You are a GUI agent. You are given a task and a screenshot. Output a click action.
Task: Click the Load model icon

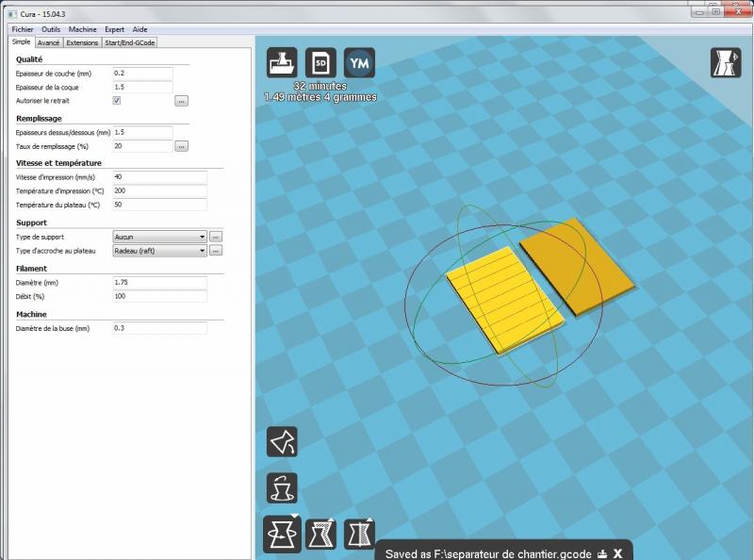coord(282,63)
